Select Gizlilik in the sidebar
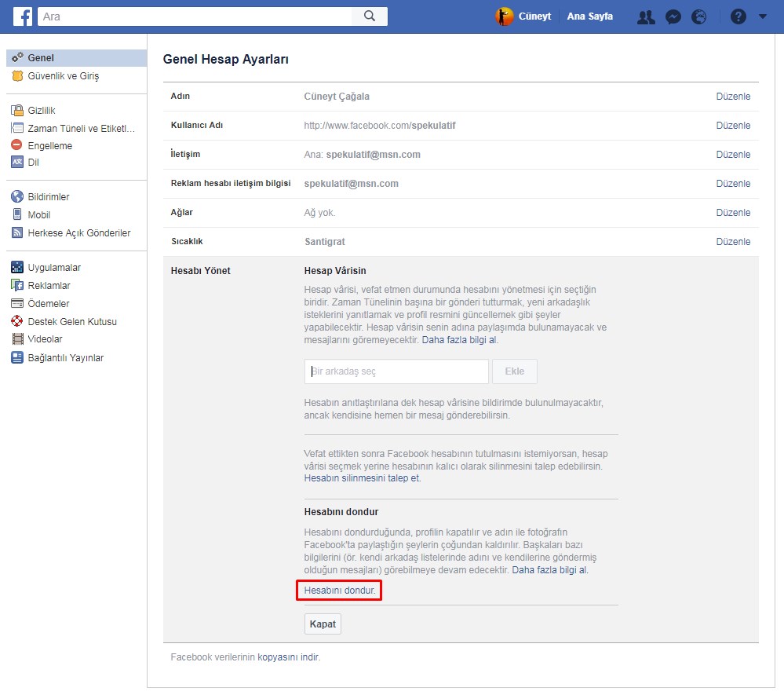The height and width of the screenshot is (695, 784). (41, 111)
